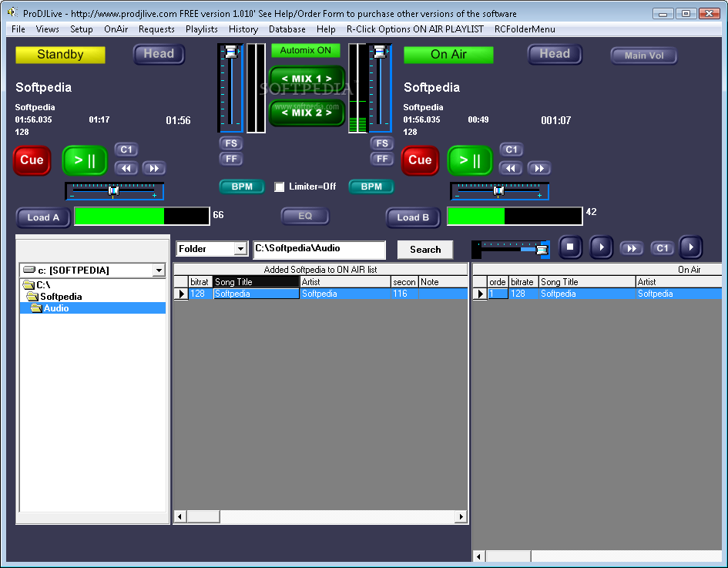728x568 pixels.
Task: Open the Folder search type dropdown
Action: [x=240, y=249]
